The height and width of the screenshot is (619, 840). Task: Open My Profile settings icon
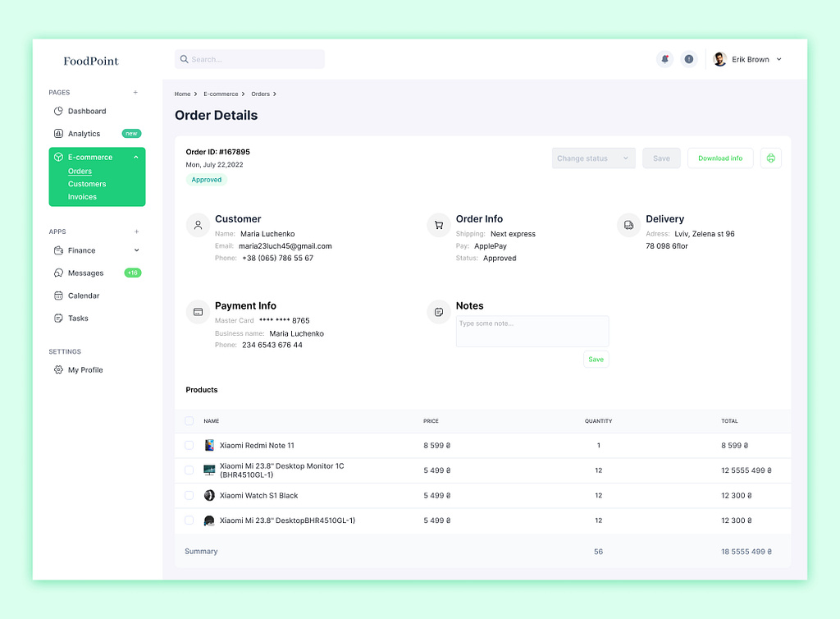[58, 370]
